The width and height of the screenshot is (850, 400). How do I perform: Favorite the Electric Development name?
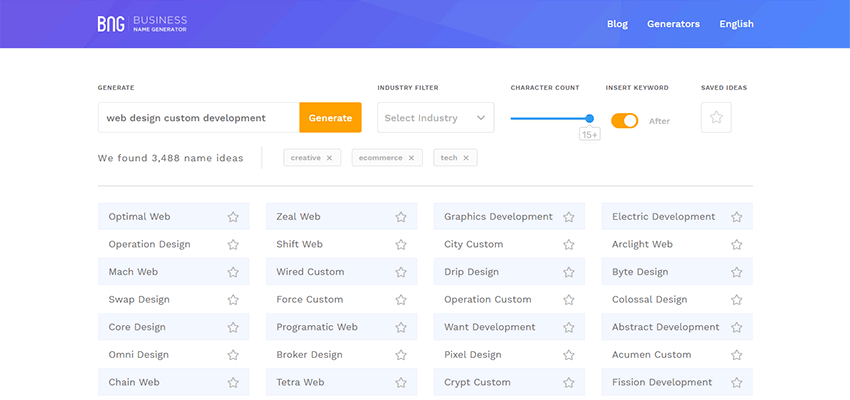pyautogui.click(x=737, y=217)
